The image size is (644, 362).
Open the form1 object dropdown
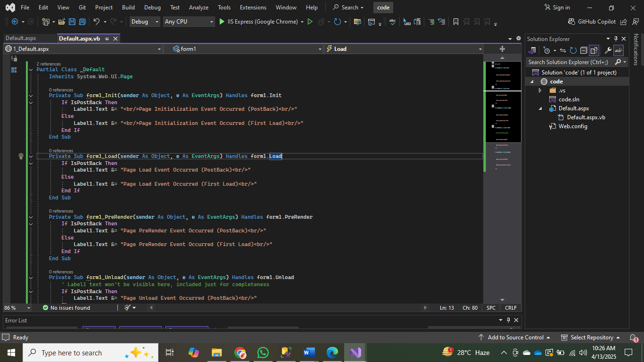pos(247,49)
